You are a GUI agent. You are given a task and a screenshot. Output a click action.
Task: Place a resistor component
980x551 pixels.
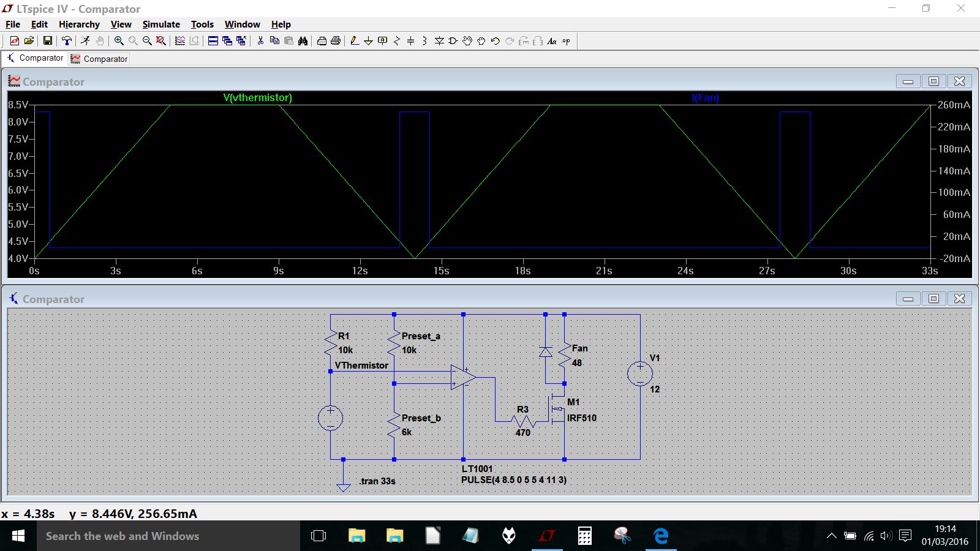(397, 41)
